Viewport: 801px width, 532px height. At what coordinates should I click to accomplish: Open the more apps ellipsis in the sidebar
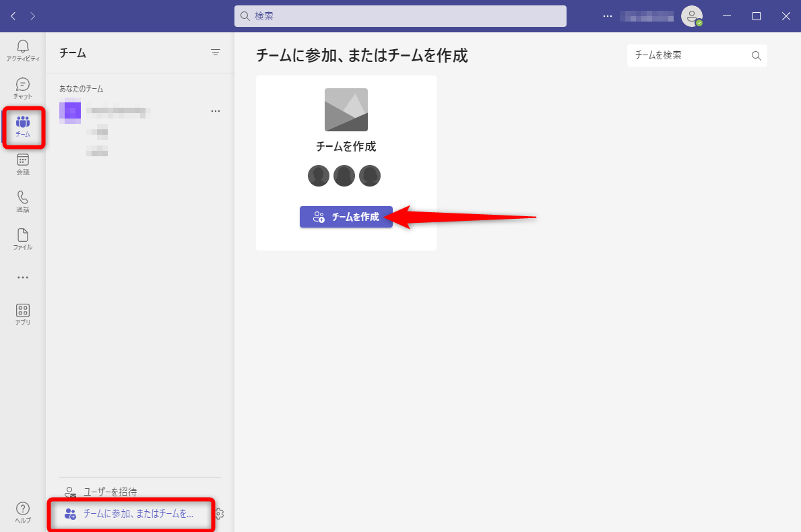pyautogui.click(x=23, y=277)
